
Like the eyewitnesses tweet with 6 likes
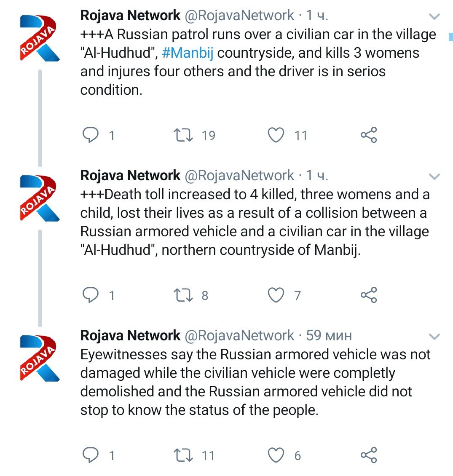point(276,455)
